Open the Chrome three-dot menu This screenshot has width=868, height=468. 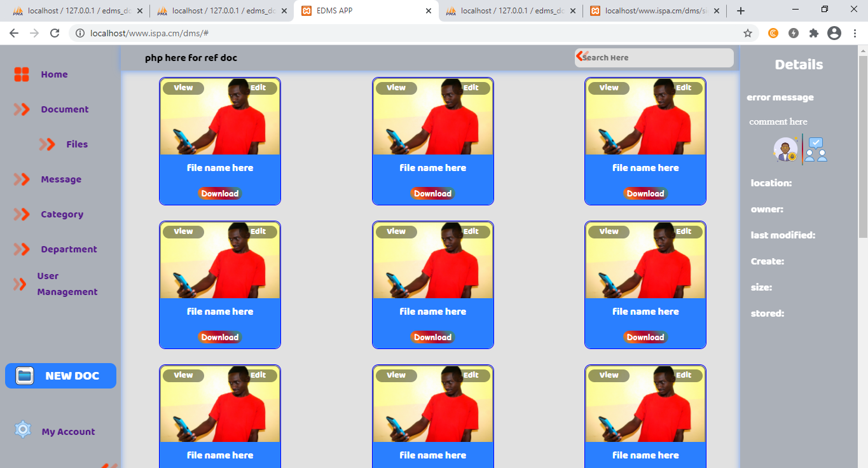(855, 32)
